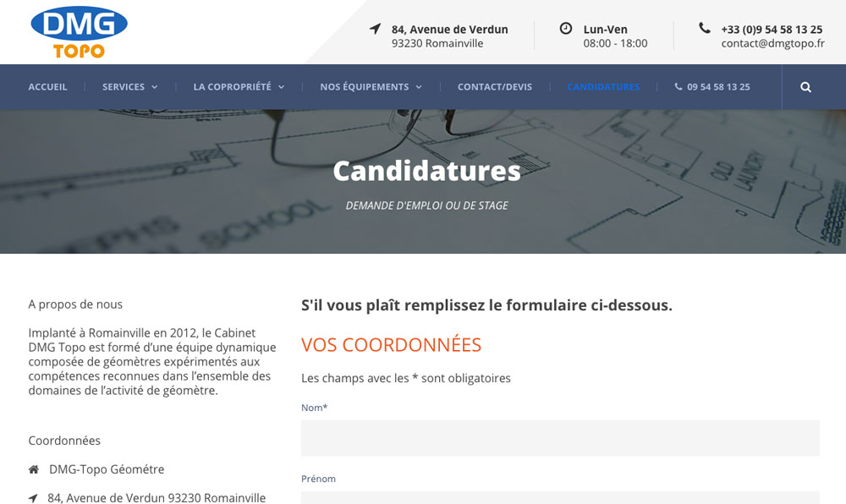Expand the Services dropdown arrow
The image size is (846, 504).
[x=154, y=87]
